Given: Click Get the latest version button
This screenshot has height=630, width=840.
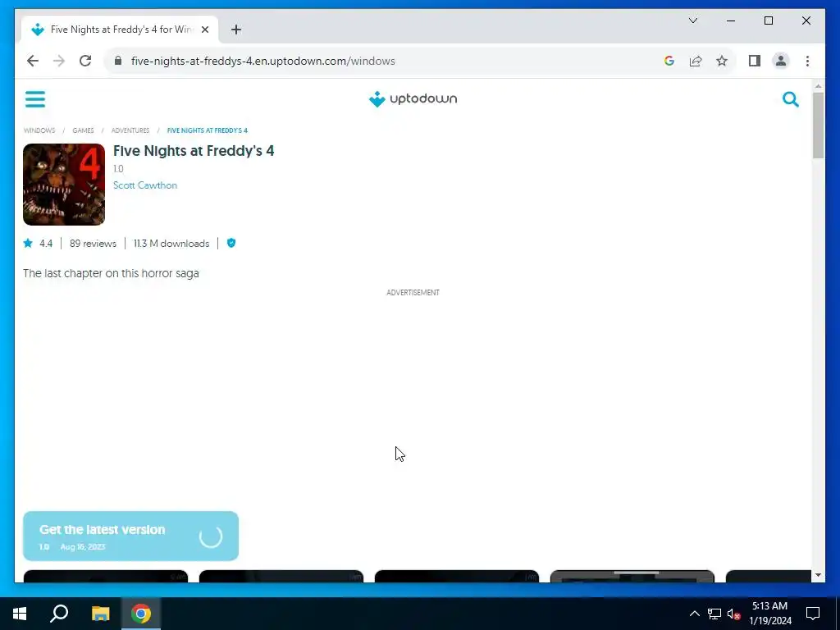Looking at the screenshot, I should click(130, 536).
